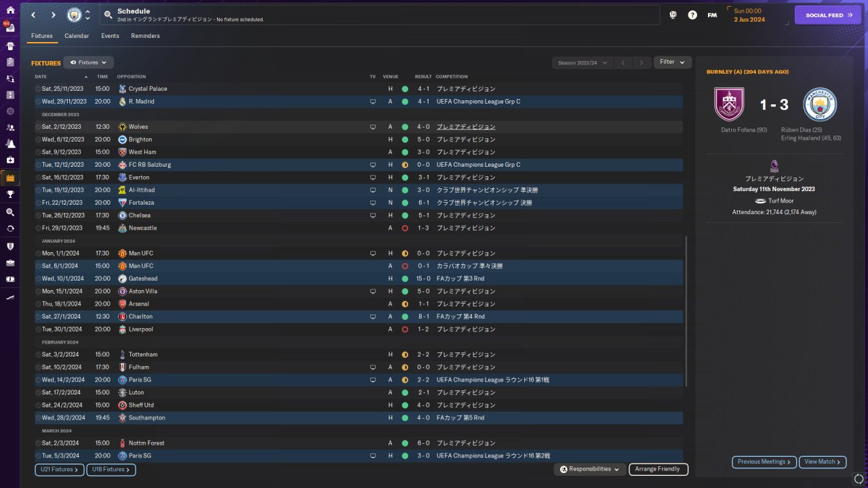Switch to the Events tab
This screenshot has width=868, height=488.
click(110, 36)
